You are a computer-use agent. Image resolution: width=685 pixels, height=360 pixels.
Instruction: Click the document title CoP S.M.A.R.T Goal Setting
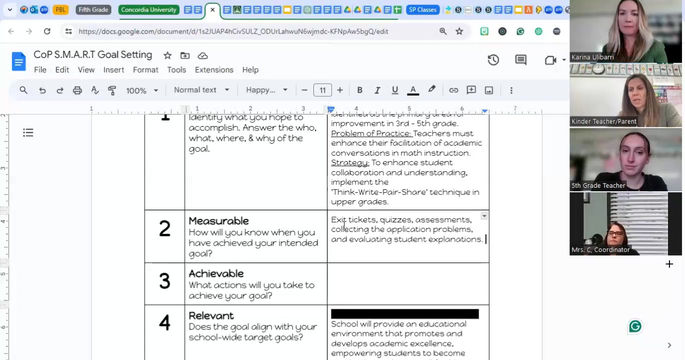pyautogui.click(x=93, y=55)
